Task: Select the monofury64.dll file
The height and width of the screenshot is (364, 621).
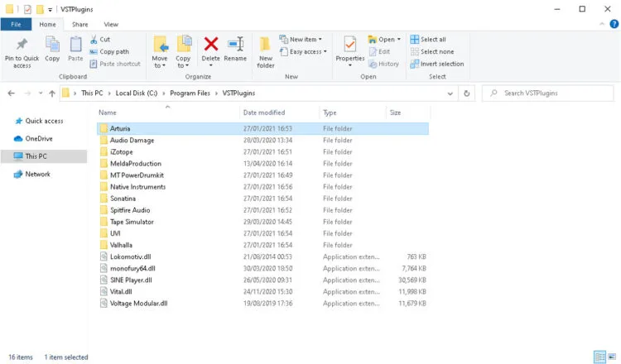Action: pyautogui.click(x=263, y=268)
